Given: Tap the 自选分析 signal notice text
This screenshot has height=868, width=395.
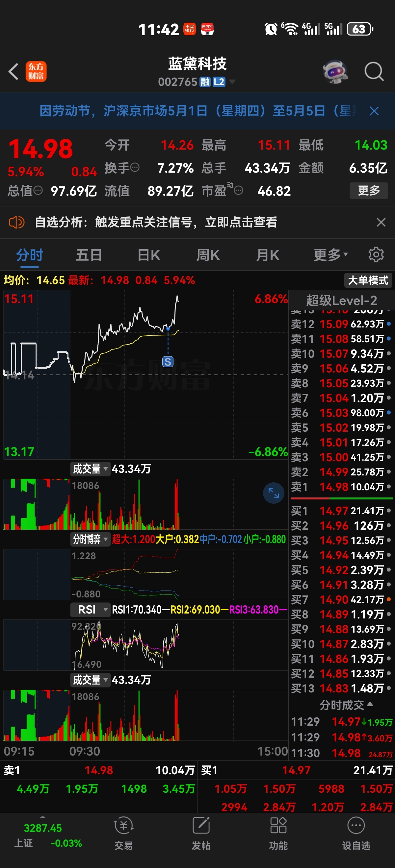Looking at the screenshot, I should [x=156, y=222].
